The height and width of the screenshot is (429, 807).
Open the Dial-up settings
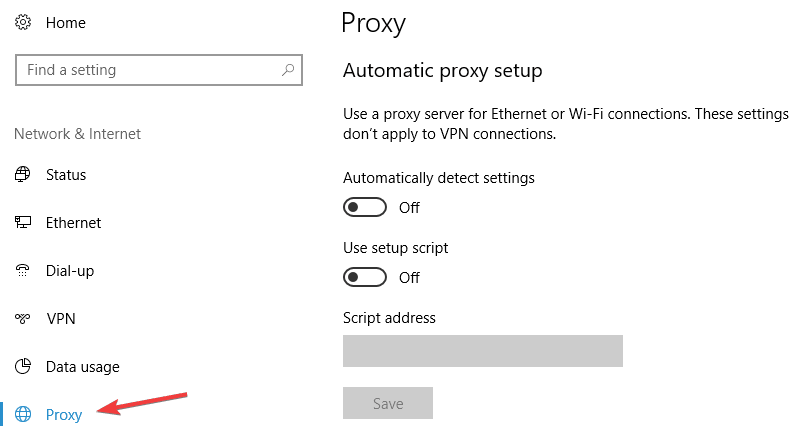(x=70, y=271)
